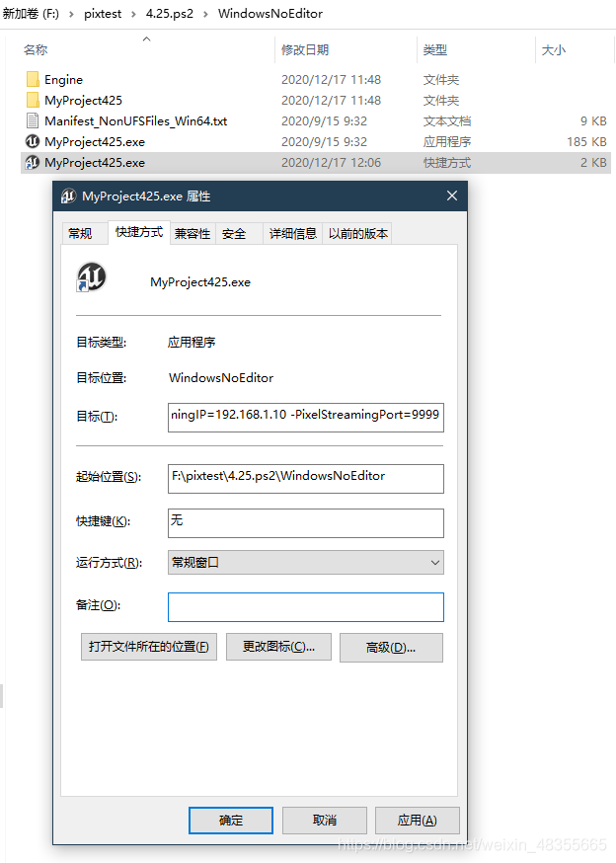
Task: Confirm with the 确定 button
Action: [231, 821]
